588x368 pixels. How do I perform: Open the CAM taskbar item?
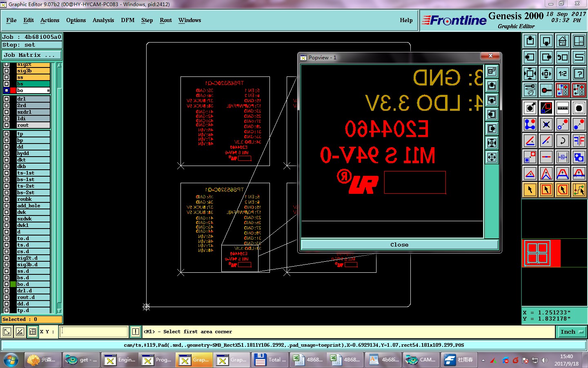pos(421,360)
